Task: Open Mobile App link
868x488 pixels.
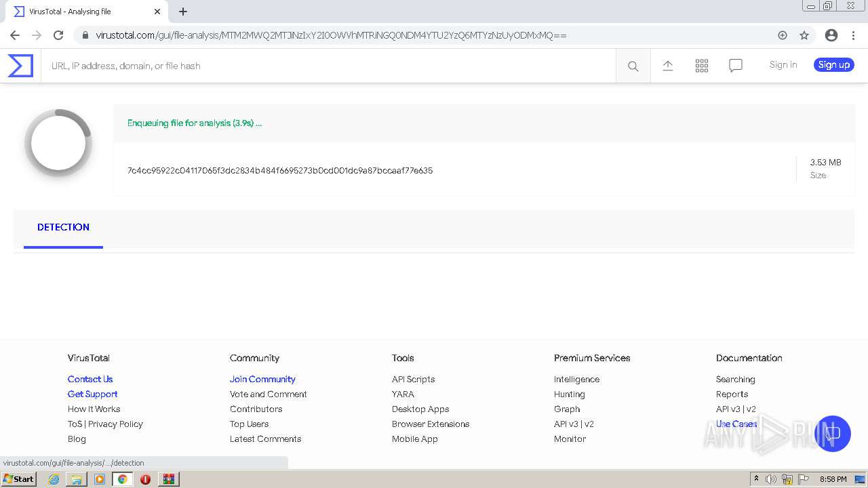Action: [x=414, y=439]
